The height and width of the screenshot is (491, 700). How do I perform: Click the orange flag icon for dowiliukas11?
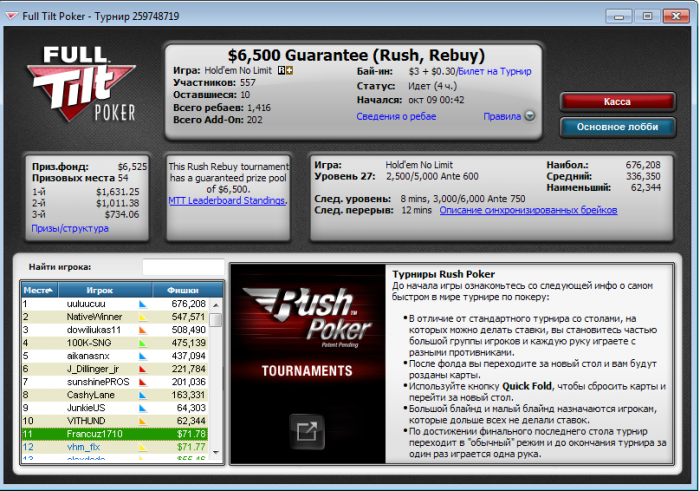point(143,330)
